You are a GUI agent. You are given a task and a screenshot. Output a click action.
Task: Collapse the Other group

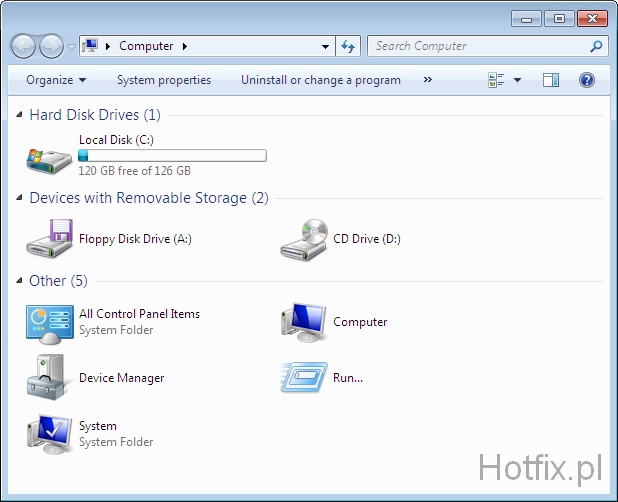pos(20,281)
